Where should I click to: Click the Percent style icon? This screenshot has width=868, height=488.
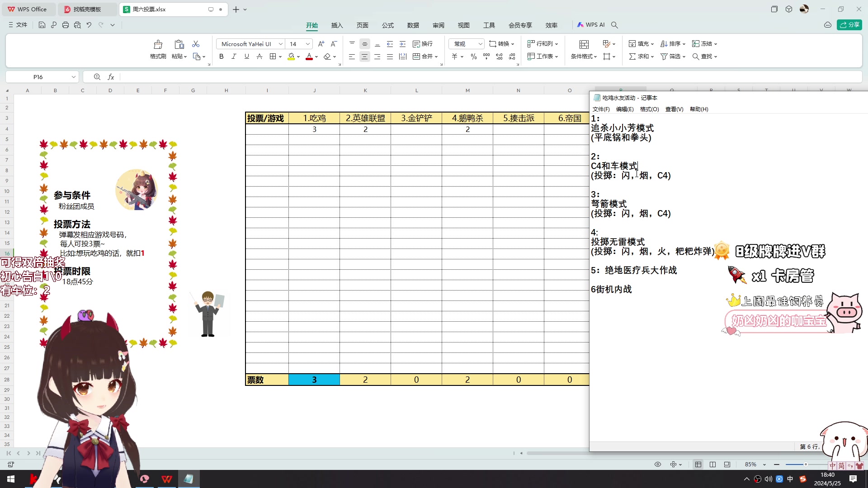474,56
